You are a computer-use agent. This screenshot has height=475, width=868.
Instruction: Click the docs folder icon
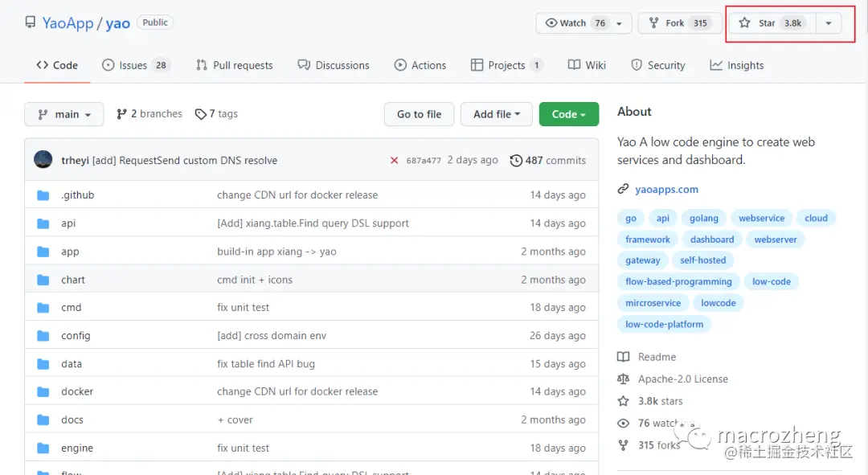point(43,420)
